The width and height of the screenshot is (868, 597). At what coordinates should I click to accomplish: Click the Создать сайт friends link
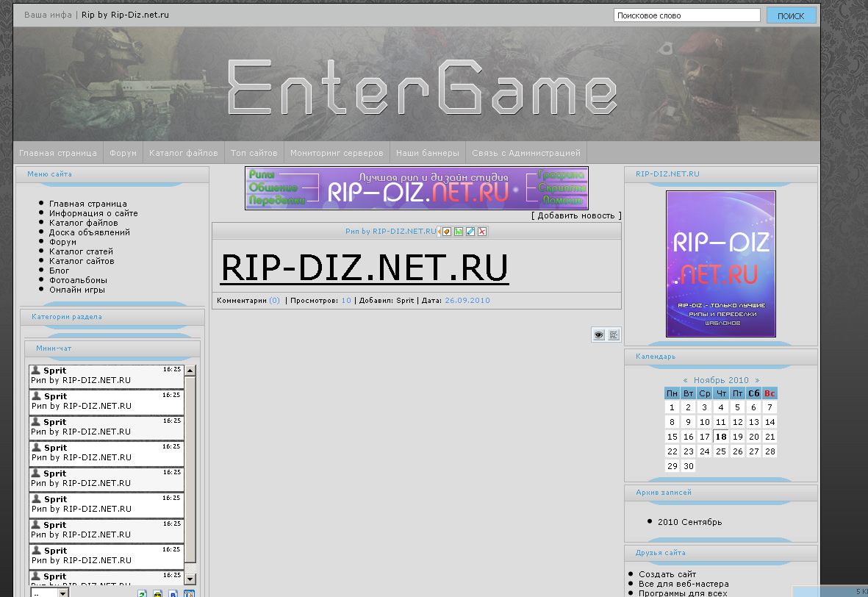pos(667,574)
